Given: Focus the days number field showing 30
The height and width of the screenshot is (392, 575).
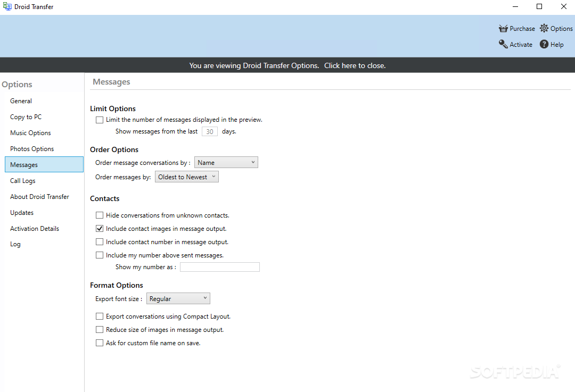Looking at the screenshot, I should pos(210,131).
